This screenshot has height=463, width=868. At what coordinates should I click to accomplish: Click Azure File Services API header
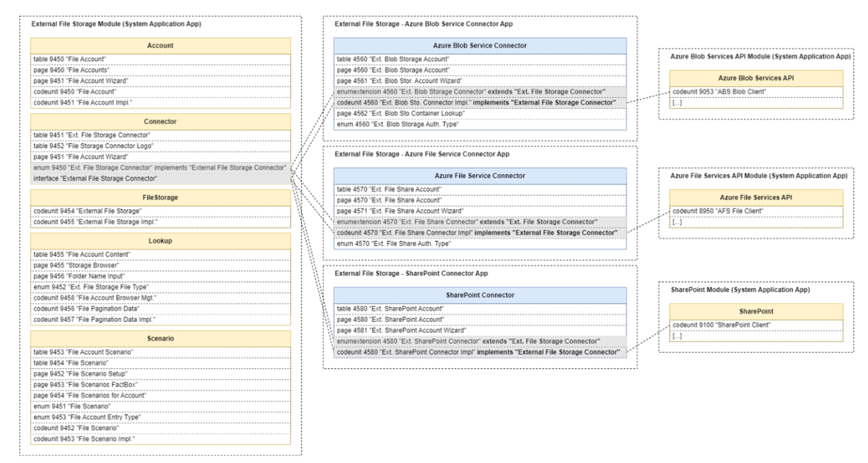pos(756,197)
